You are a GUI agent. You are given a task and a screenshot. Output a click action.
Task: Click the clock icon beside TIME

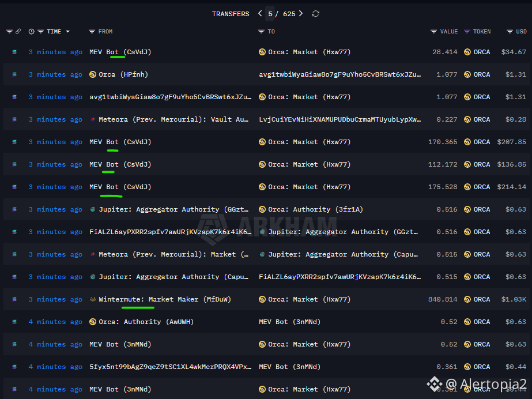tap(31, 32)
